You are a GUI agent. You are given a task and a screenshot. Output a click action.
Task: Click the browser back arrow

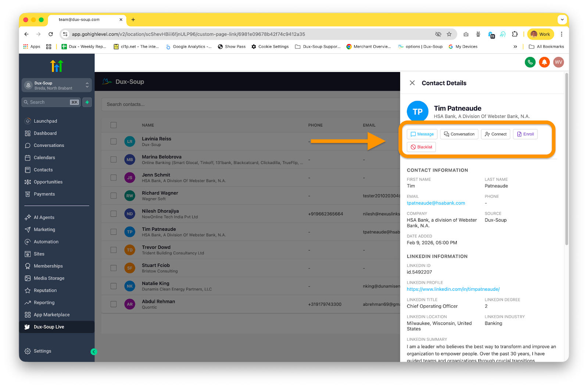pyautogui.click(x=26, y=34)
